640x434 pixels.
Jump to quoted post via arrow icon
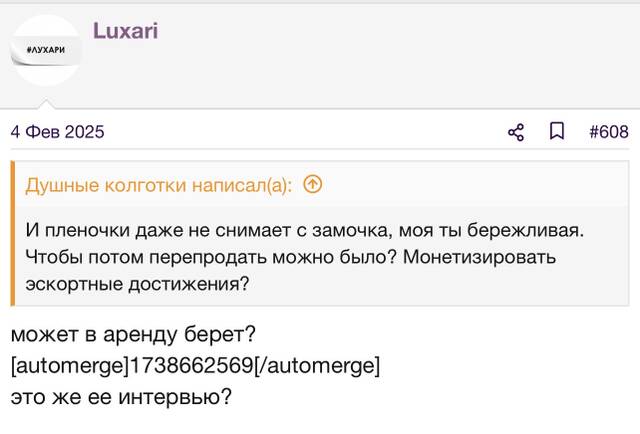(x=313, y=185)
